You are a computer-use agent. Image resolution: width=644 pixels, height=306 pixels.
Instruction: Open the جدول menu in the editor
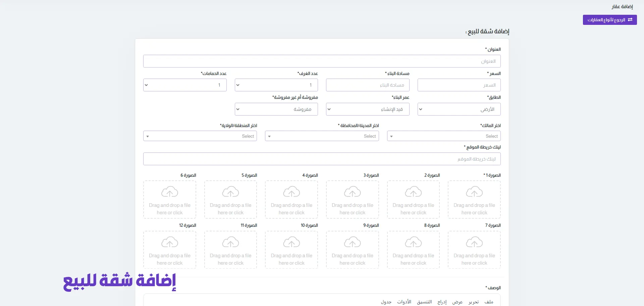(x=386, y=302)
